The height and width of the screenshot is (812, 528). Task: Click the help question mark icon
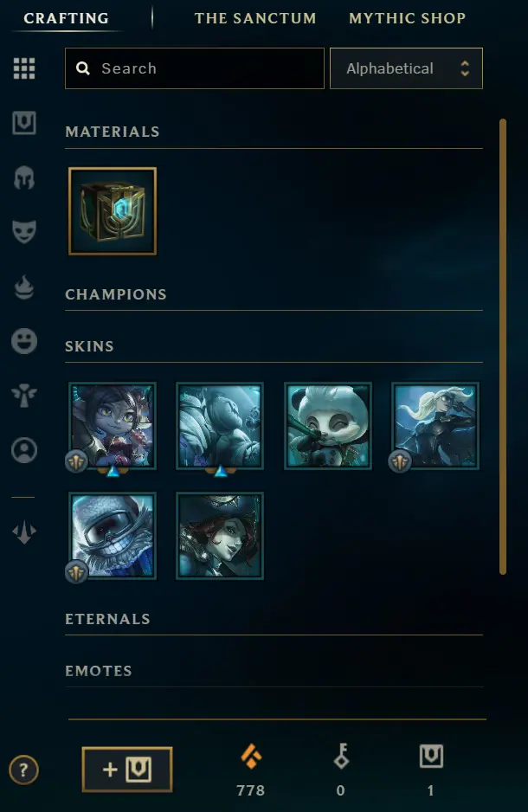(23, 770)
